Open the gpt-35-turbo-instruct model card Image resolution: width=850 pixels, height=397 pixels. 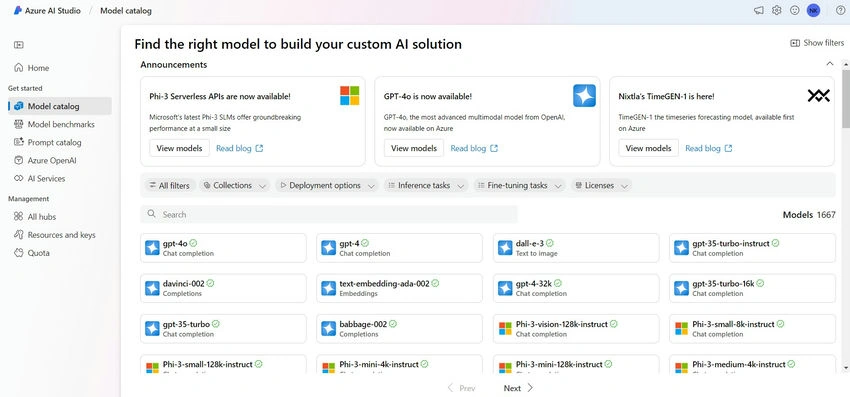point(752,248)
